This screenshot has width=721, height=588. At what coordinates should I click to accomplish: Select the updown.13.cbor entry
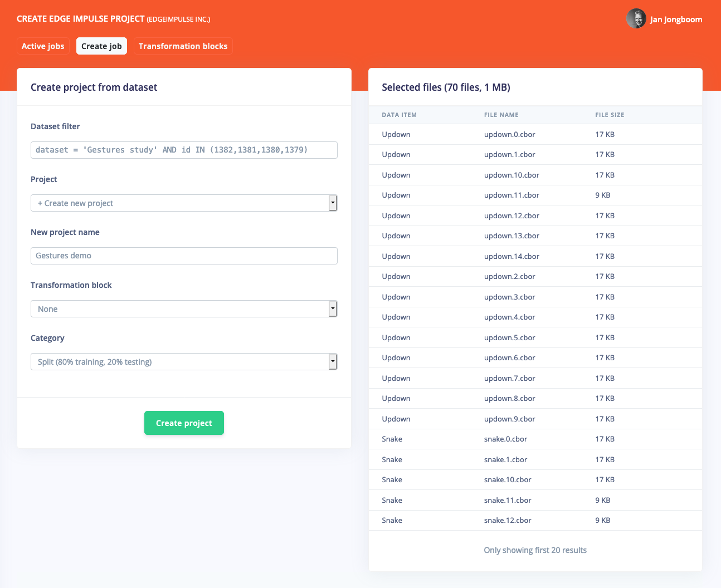[x=511, y=236]
